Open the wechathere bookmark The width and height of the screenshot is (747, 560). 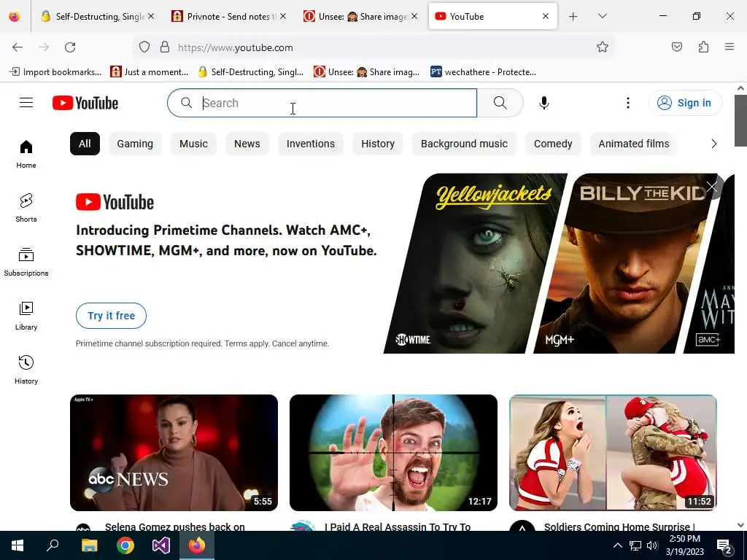click(x=484, y=72)
